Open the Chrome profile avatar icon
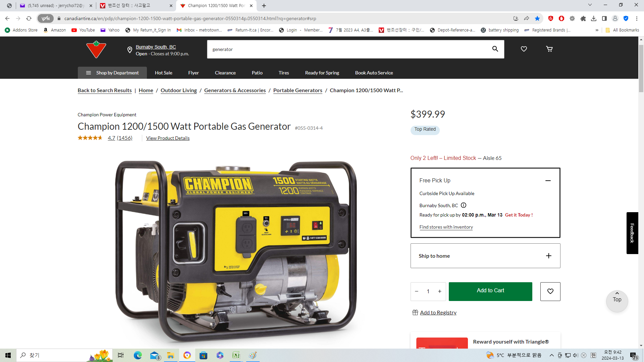This screenshot has height=362, width=644. click(x=615, y=18)
